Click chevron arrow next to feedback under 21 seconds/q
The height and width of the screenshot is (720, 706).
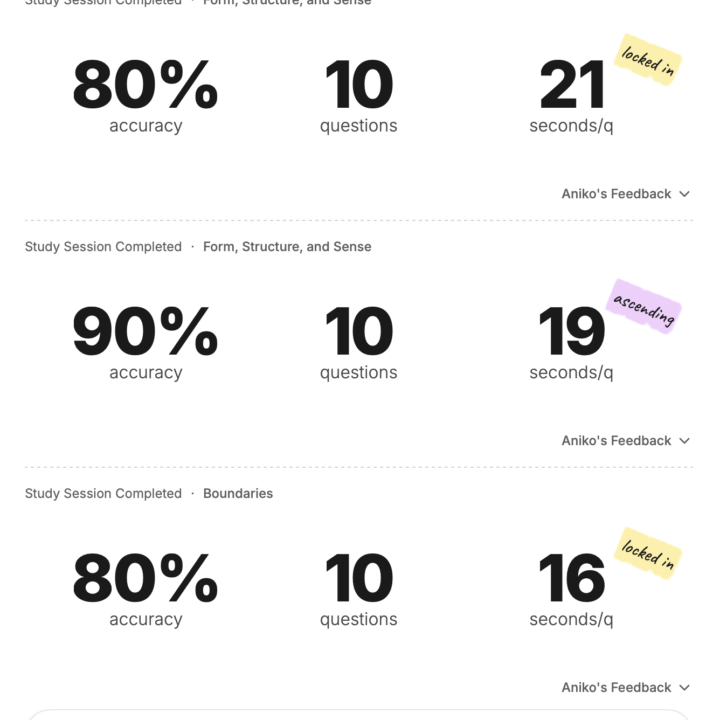coord(685,194)
